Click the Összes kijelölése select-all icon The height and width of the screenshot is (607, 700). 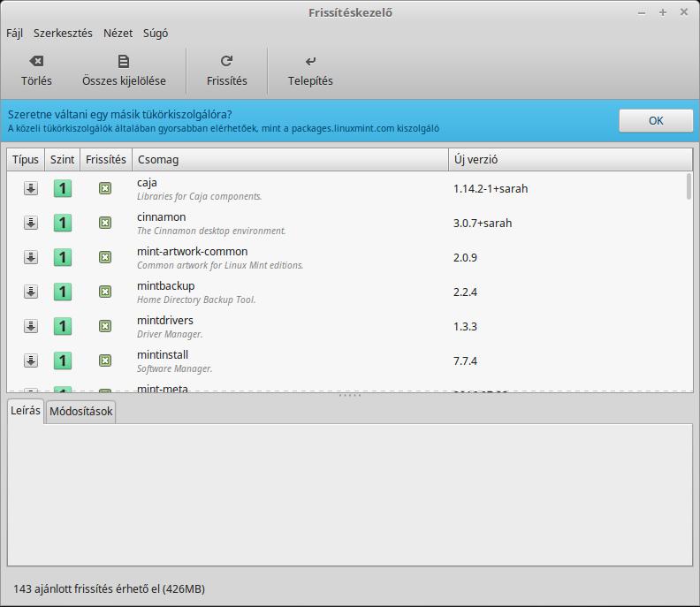(x=124, y=61)
